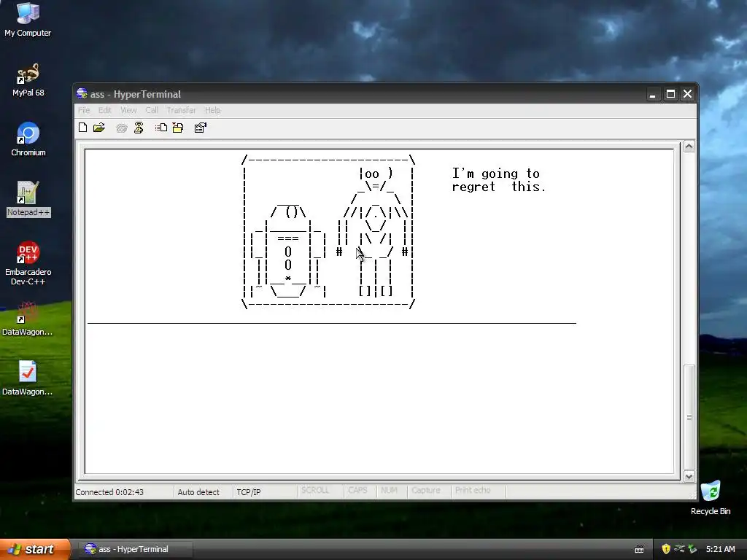Open the Help menu
Screen dimensions: 747x560
click(212, 110)
